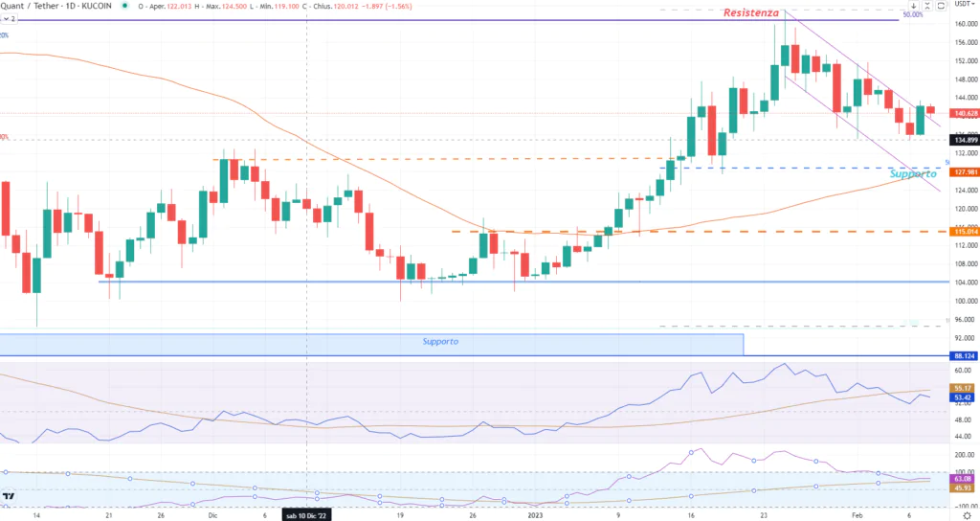Maximize the chart with the rectangle icon

tap(941, 6)
